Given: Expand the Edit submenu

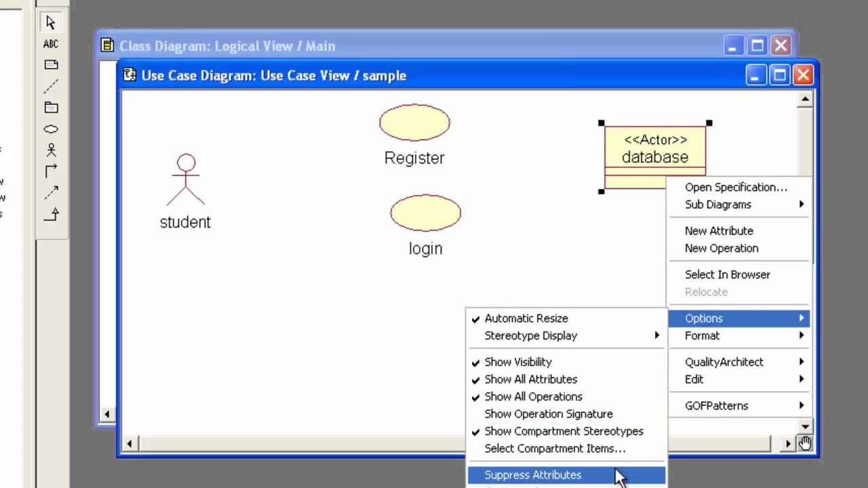Looking at the screenshot, I should point(739,380).
